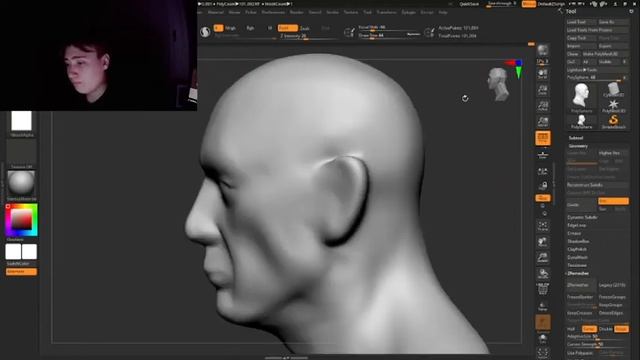Adjust the Z Intensity slider
This screenshot has width=640, height=360.
308,37
